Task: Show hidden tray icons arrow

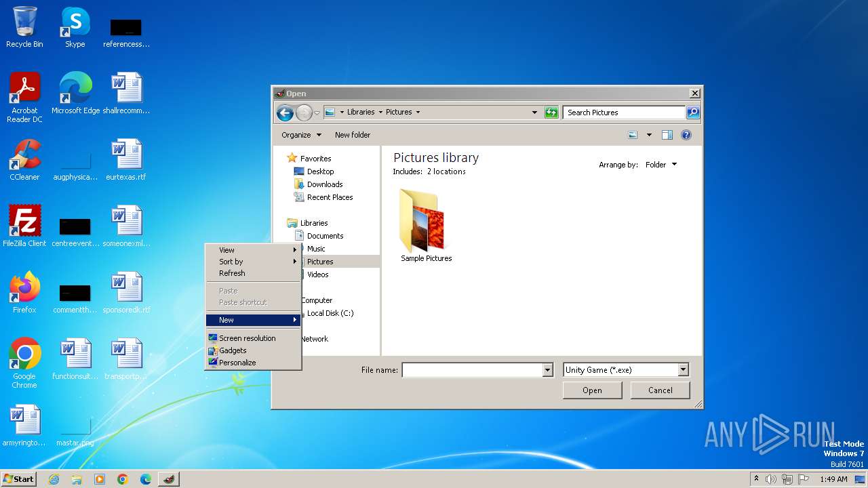Action: point(756,479)
